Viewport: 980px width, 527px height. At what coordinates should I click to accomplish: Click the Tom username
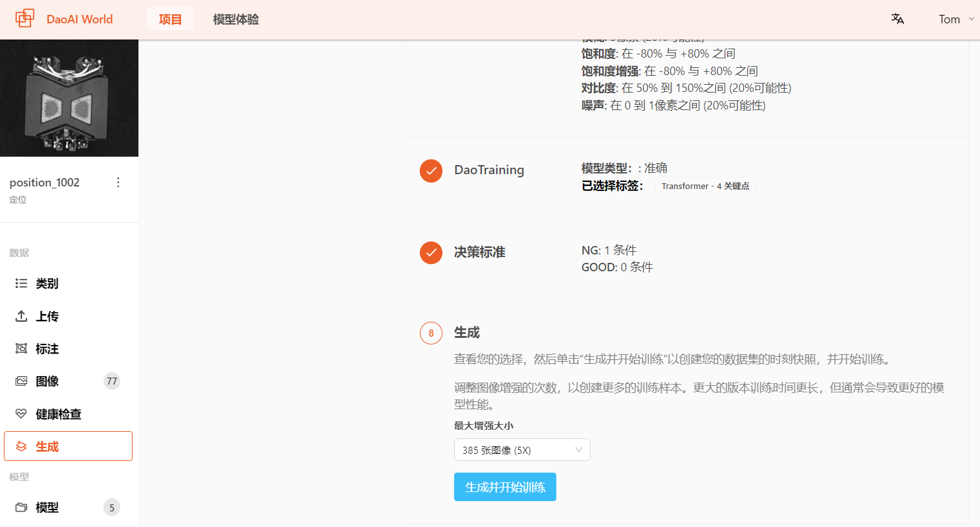click(x=950, y=19)
